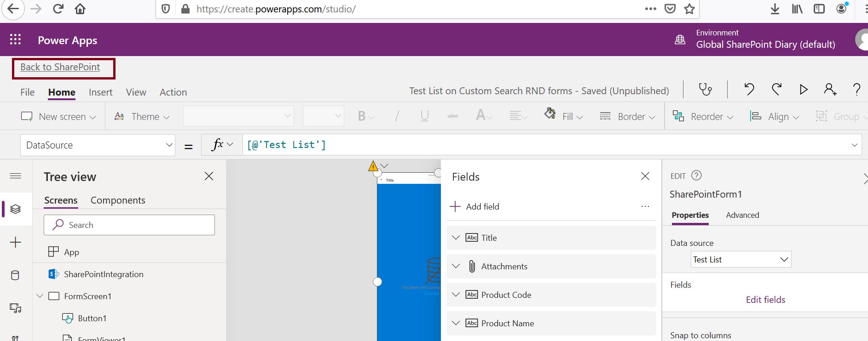
Task: Select Button1 in the tree
Action: click(92, 318)
